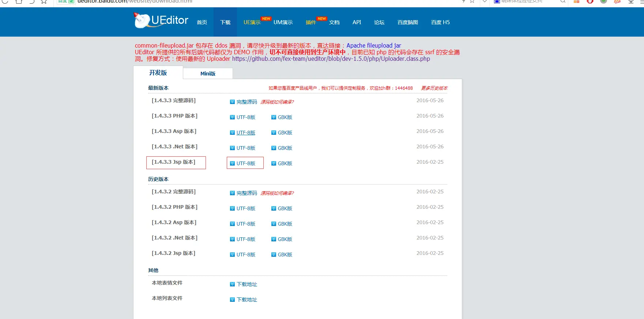The width and height of the screenshot is (644, 319).
Task: Click the 历史版本 section heading
Action: 158,179
